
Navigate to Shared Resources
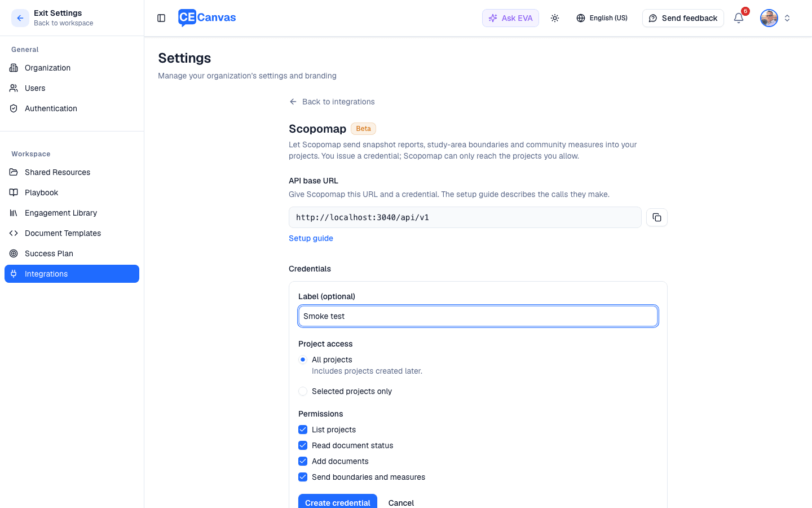click(72, 172)
